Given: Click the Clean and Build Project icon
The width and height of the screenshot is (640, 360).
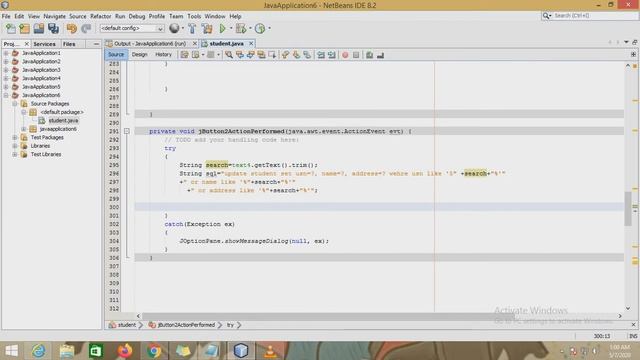Looking at the screenshot, I should 207,28.
